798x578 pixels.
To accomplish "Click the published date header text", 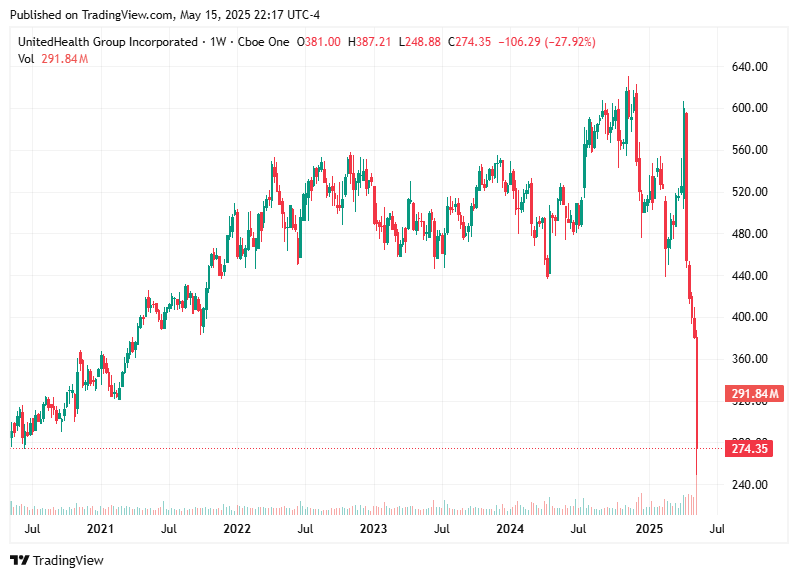I will 165,15.
